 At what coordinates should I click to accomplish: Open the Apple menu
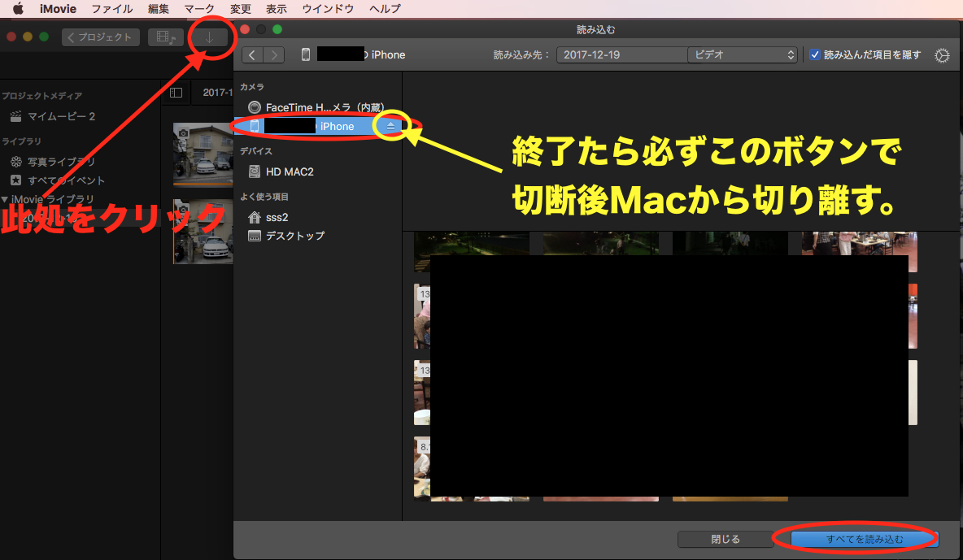[19, 9]
